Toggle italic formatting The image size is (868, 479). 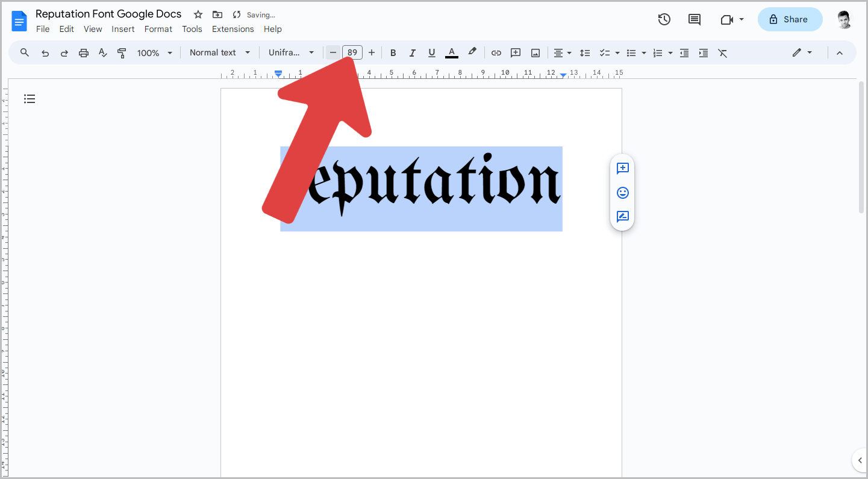click(412, 52)
